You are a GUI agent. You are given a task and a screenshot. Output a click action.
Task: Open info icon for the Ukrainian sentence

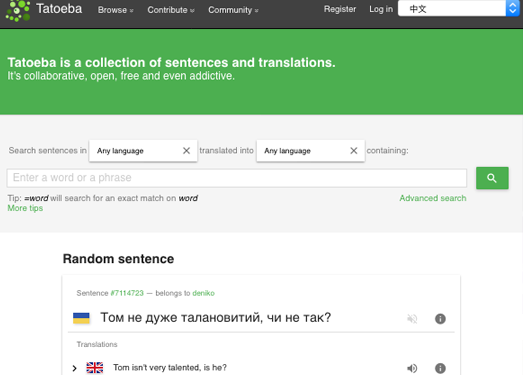pos(440,319)
